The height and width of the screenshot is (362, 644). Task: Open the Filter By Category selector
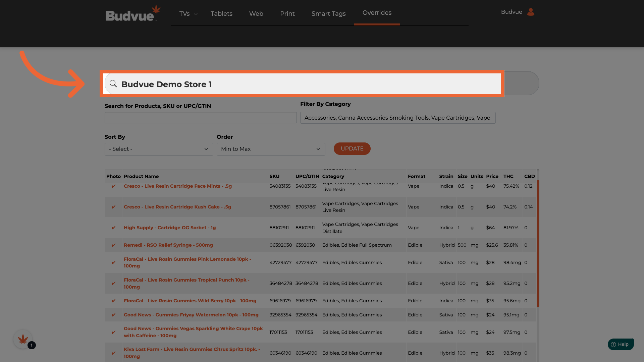397,118
